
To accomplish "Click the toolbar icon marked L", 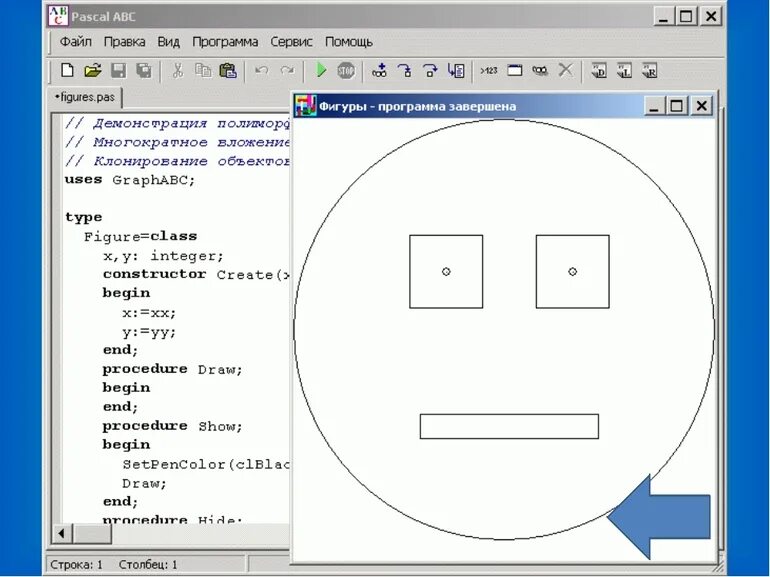I will click(624, 71).
